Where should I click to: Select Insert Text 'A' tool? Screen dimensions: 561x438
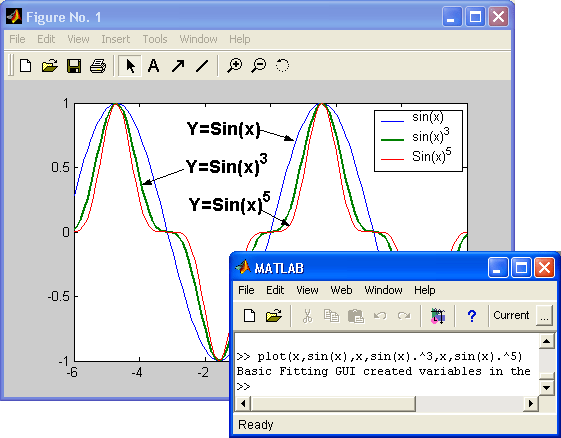pos(154,66)
